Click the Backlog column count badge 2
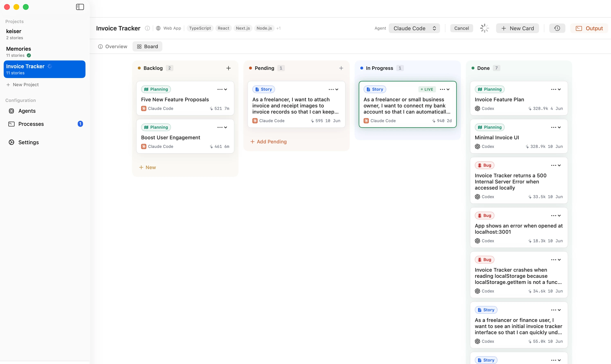The width and height of the screenshot is (611, 364). point(169,68)
